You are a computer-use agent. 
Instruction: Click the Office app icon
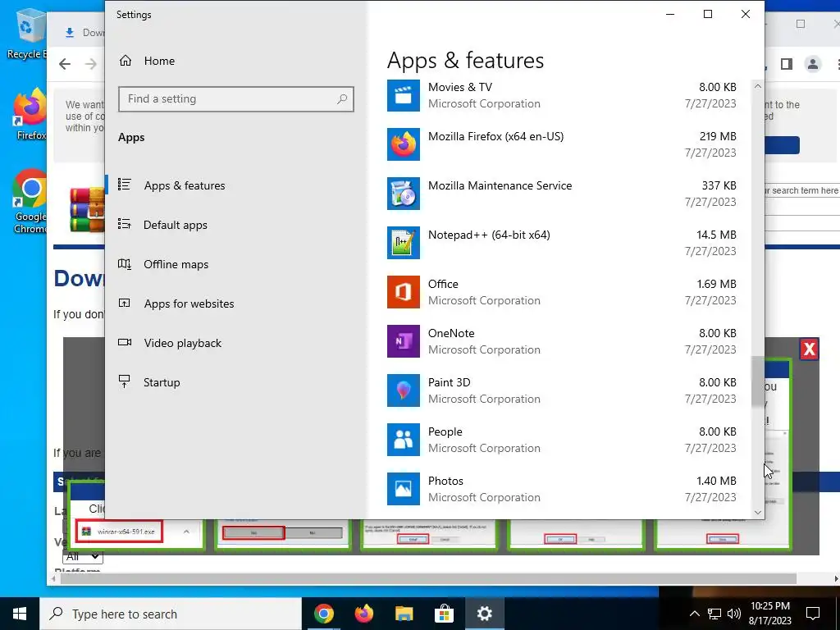pyautogui.click(x=404, y=292)
